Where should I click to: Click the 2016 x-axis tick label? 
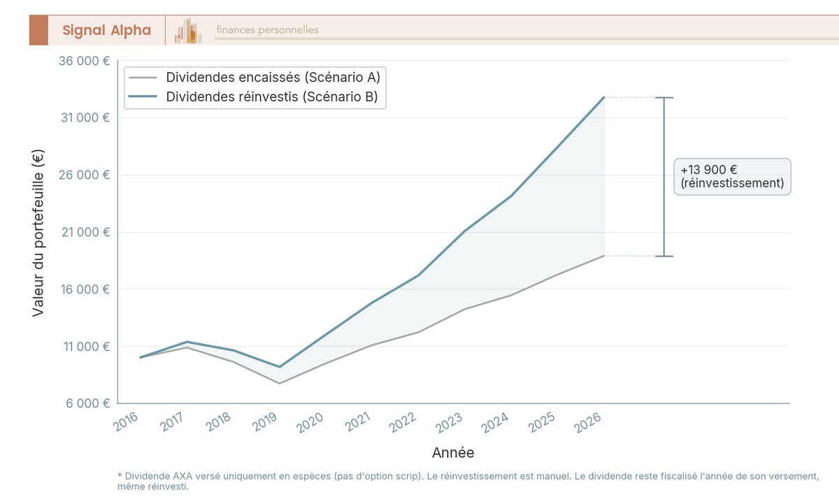click(127, 422)
